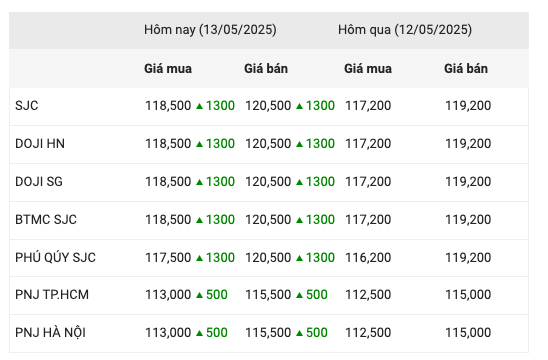
Task: Select the PNJ HÀ NỘI row label
Action: pyautogui.click(x=50, y=332)
